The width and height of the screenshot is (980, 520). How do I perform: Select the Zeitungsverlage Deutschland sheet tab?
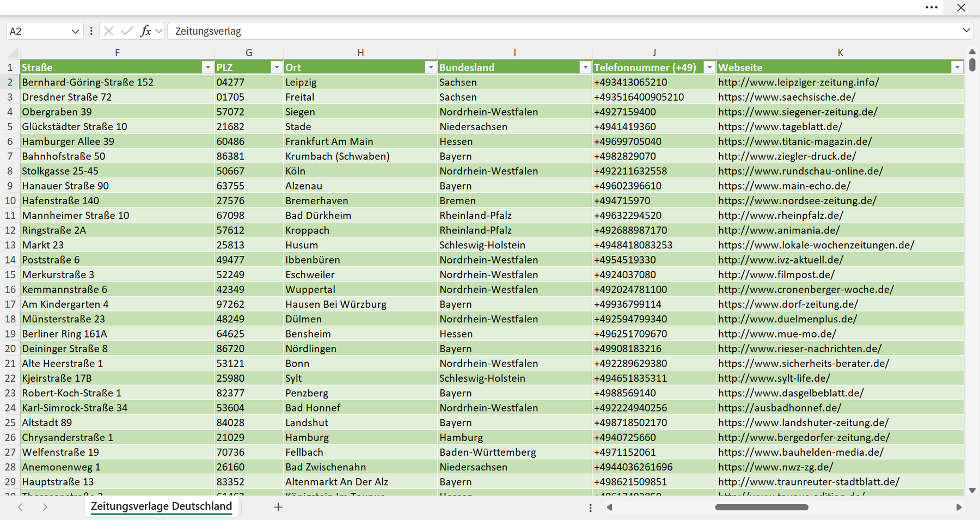tap(161, 506)
